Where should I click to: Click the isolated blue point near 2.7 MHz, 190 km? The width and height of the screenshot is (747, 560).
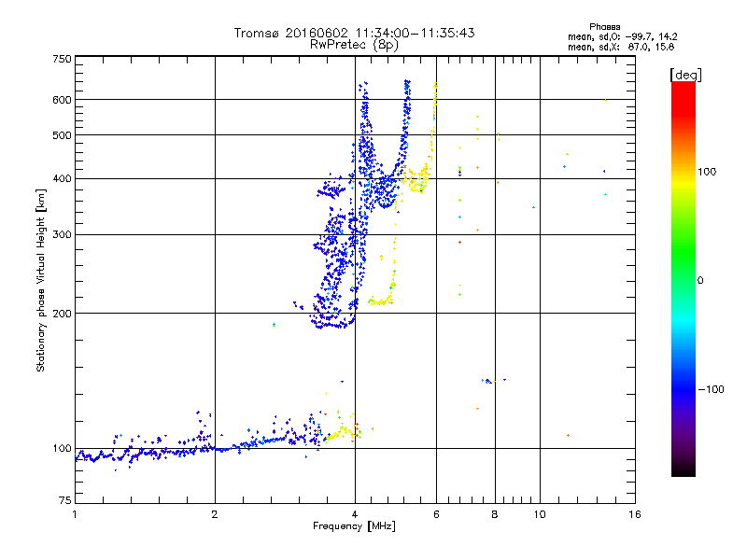[274, 325]
